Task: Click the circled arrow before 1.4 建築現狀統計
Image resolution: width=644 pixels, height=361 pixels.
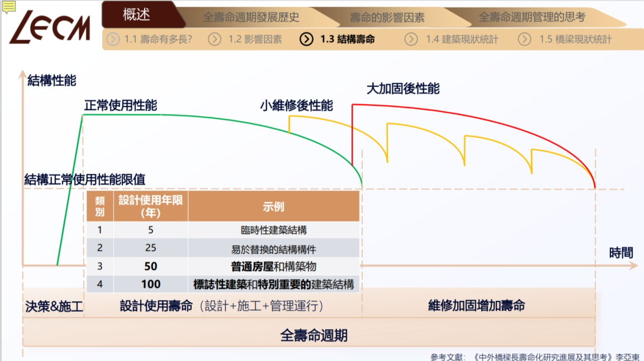Action: tap(411, 39)
